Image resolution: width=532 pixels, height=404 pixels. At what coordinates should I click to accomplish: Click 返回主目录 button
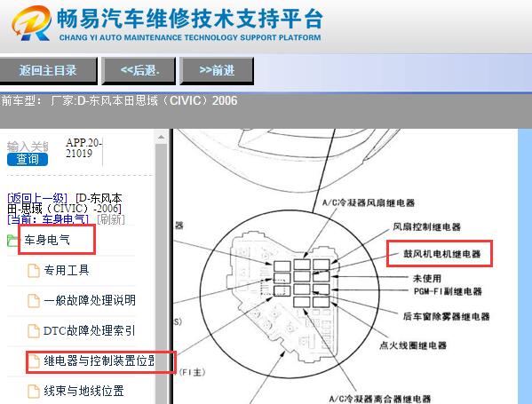pyautogui.click(x=48, y=70)
